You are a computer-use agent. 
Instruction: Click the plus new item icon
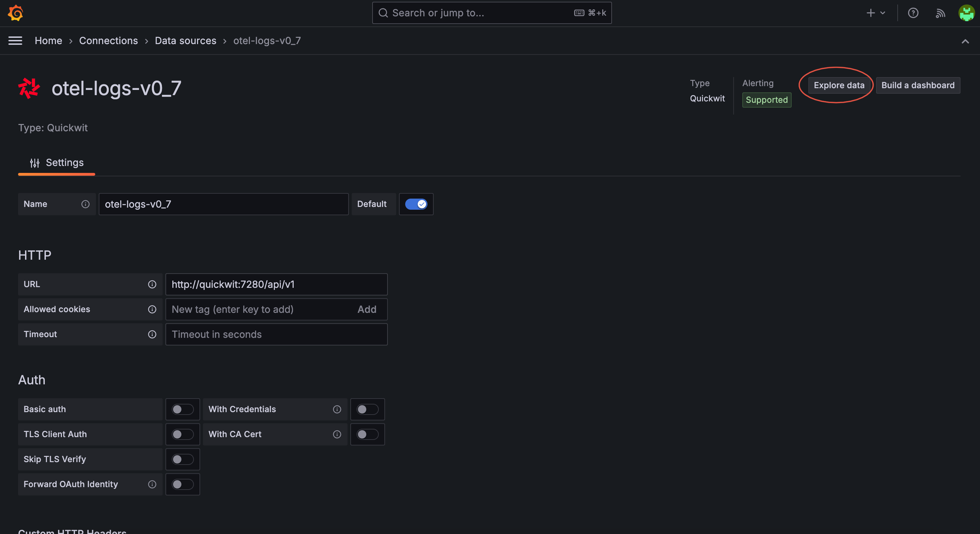871,13
